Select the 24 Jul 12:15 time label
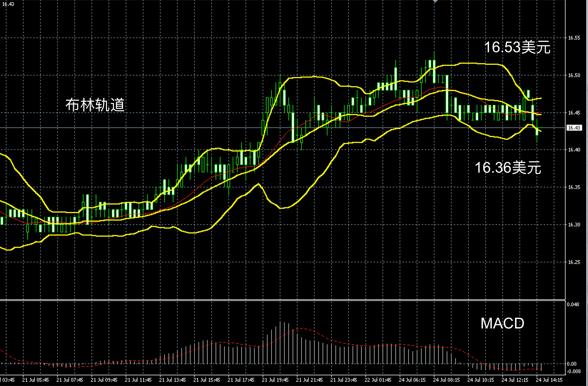588x386 pixels. pos(515,380)
